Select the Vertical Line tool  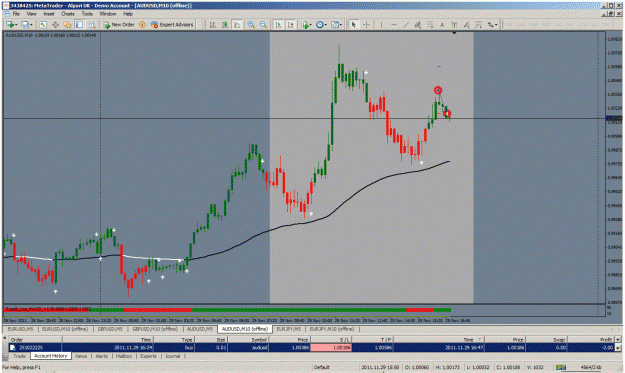point(381,25)
